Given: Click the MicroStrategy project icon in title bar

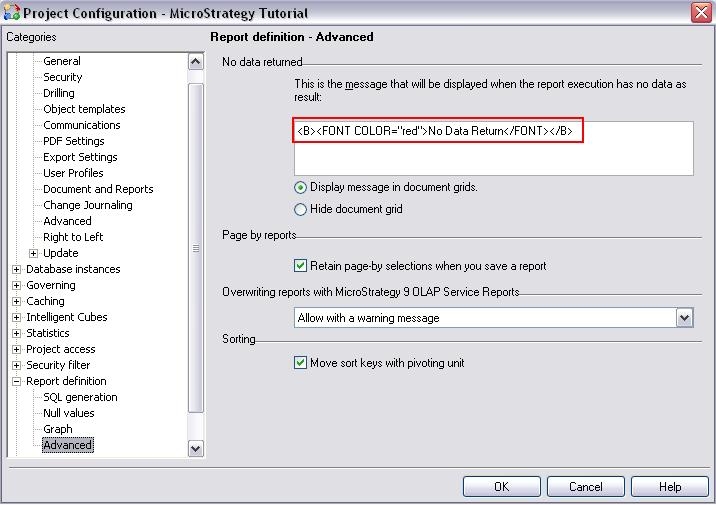Looking at the screenshot, I should pos(11,12).
